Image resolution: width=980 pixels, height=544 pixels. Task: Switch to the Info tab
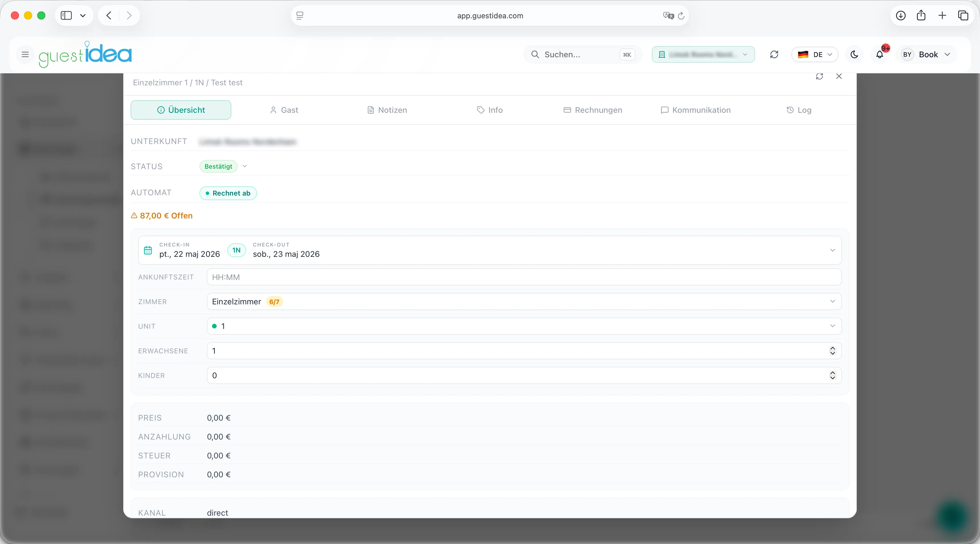click(490, 110)
